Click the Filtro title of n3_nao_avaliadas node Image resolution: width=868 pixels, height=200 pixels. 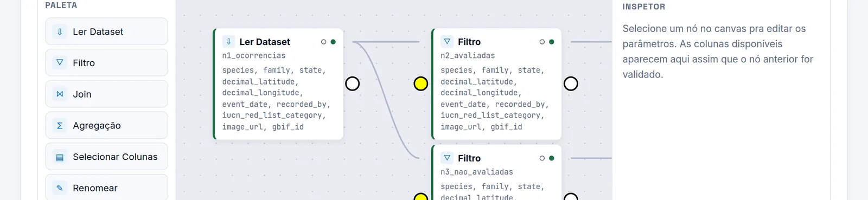point(469,158)
